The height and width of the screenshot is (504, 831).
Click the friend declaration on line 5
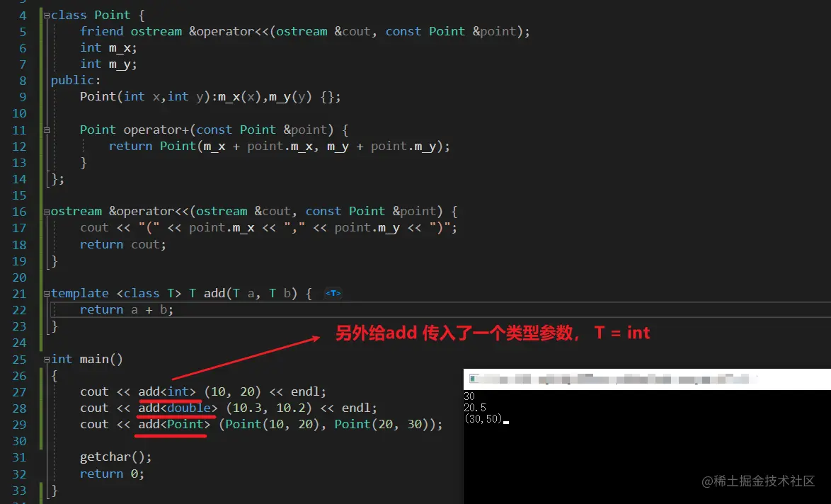tap(101, 31)
